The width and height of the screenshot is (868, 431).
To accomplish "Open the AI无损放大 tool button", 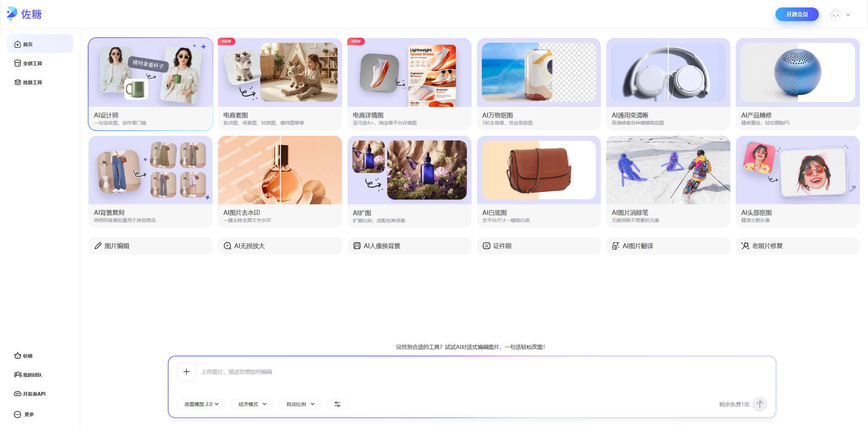I will click(280, 246).
